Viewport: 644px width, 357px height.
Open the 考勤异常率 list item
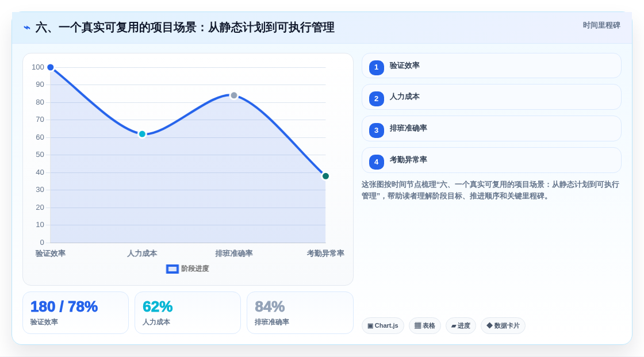491,160
